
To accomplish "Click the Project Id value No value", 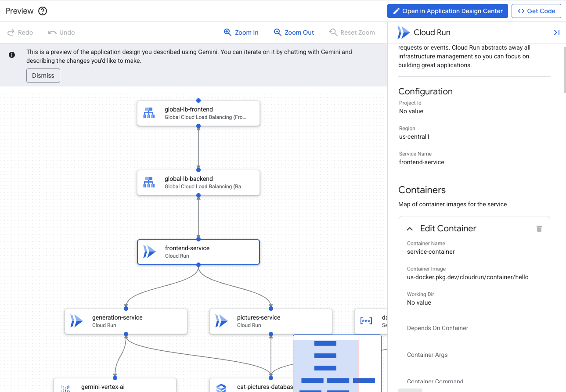I will click(411, 111).
